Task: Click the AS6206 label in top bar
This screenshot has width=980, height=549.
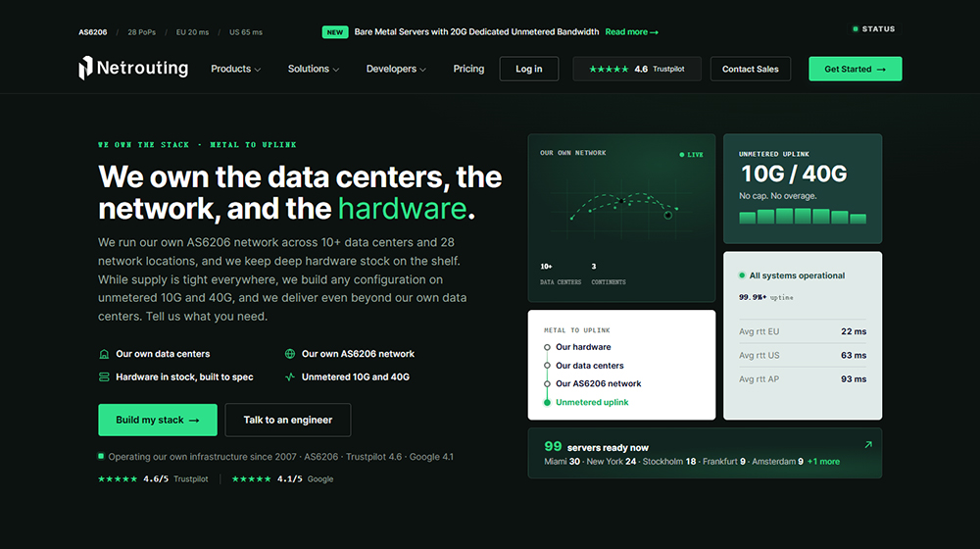Action: 92,32
